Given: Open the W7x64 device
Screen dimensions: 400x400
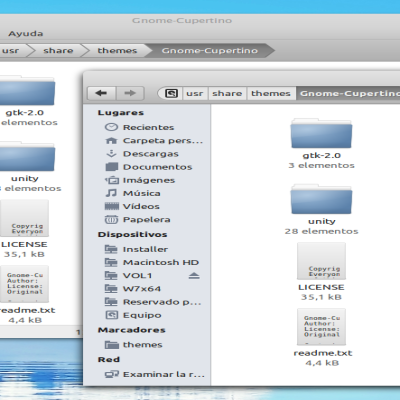Looking at the screenshot, I should click(x=142, y=289).
